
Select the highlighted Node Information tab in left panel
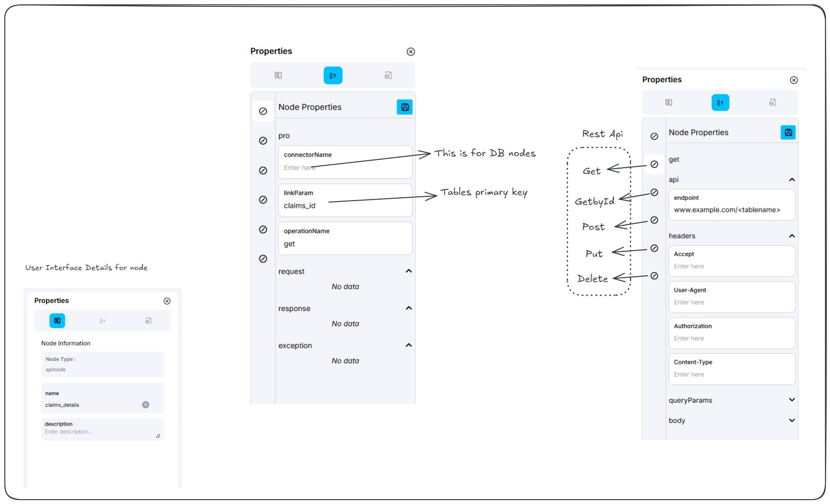[x=57, y=321]
